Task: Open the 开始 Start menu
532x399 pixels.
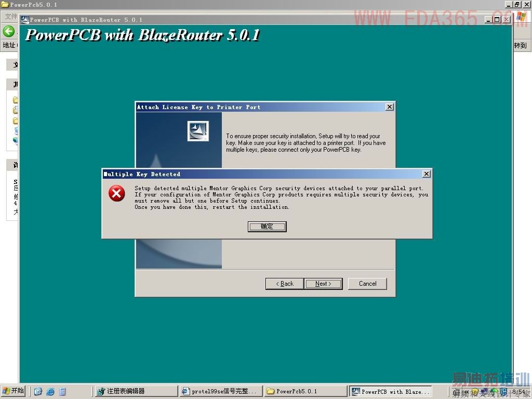Action: tap(13, 391)
